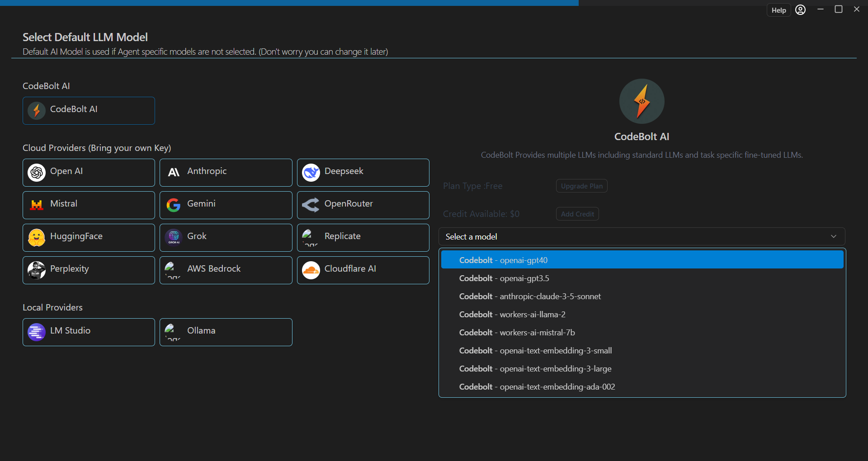Viewport: 868px width, 461px height.
Task: Click the Credit Available: $0 text
Action: [x=481, y=214]
